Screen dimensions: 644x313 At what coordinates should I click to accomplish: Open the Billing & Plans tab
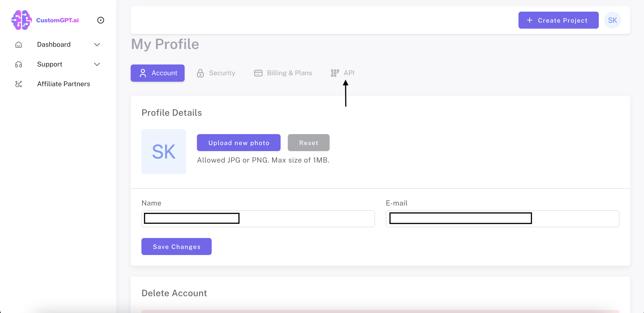[x=289, y=73]
